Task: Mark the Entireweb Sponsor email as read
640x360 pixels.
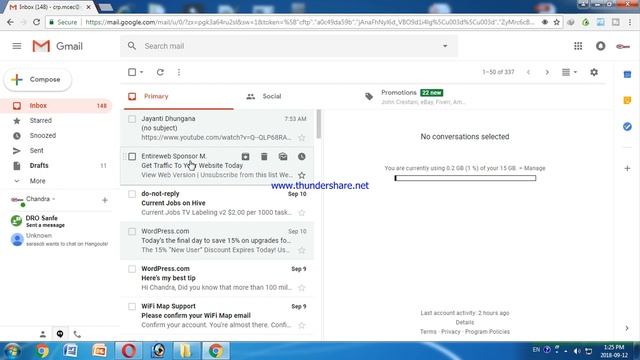Action: click(283, 156)
